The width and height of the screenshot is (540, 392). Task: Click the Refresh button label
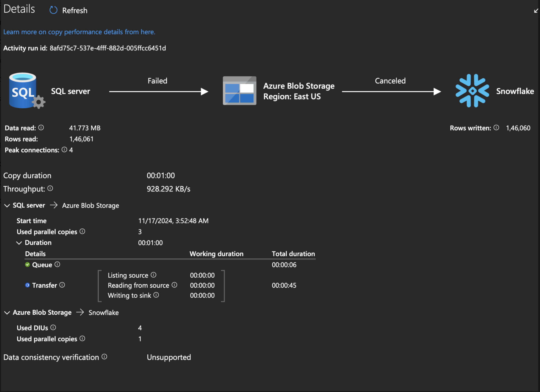[x=75, y=10]
